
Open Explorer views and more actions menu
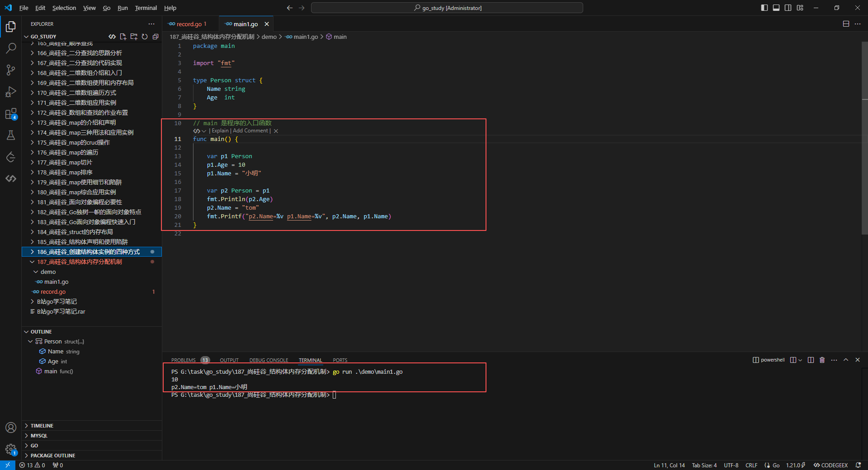coord(151,24)
